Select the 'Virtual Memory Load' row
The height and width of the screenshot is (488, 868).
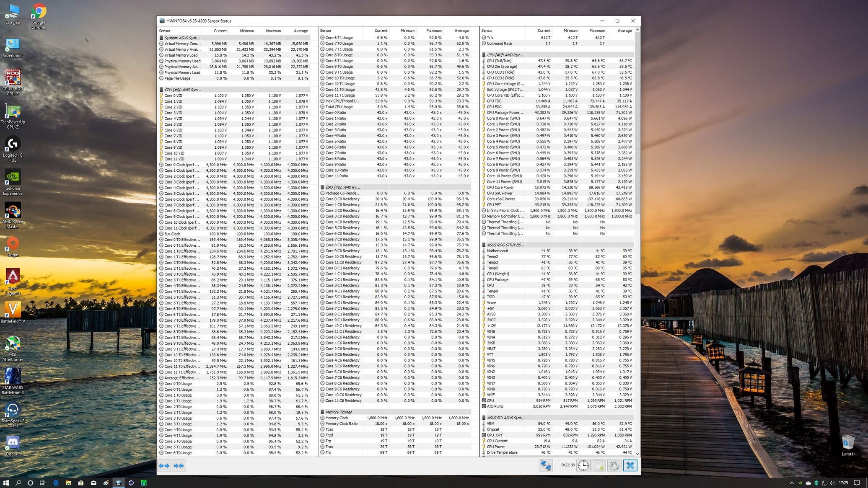[234, 55]
